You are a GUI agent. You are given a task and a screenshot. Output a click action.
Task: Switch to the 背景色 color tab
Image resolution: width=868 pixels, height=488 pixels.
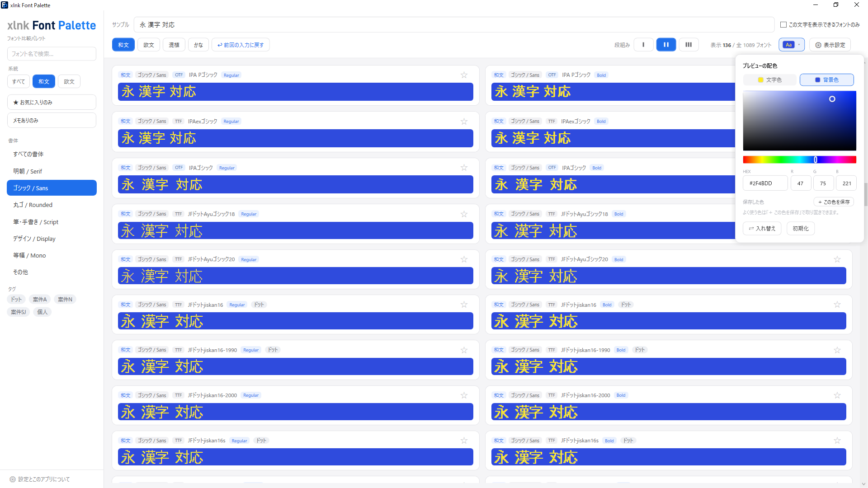point(827,80)
